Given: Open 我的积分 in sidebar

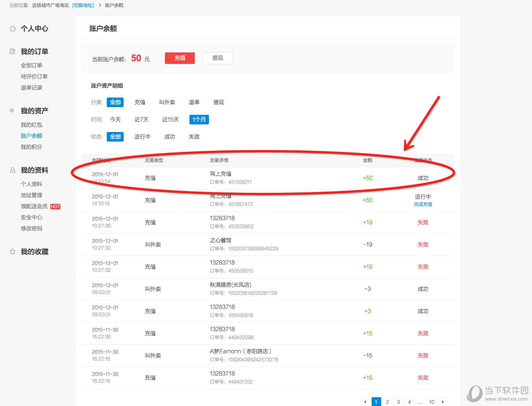Looking at the screenshot, I should point(31,147).
